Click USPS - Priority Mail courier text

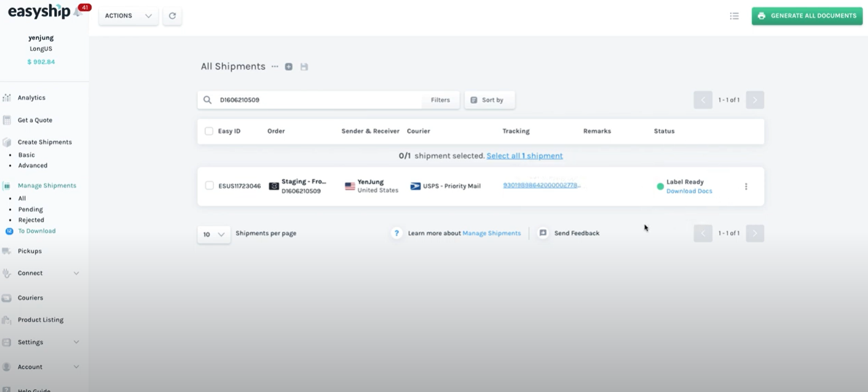click(452, 186)
